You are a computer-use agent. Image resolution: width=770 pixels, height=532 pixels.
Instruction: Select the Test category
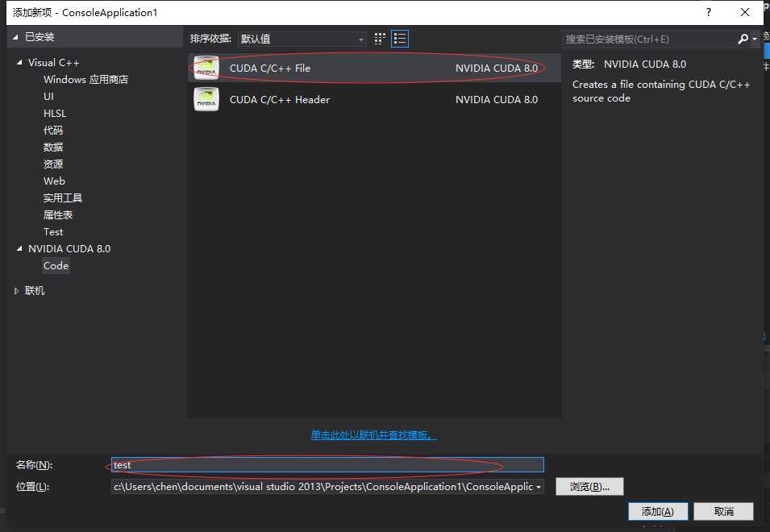[x=53, y=231]
